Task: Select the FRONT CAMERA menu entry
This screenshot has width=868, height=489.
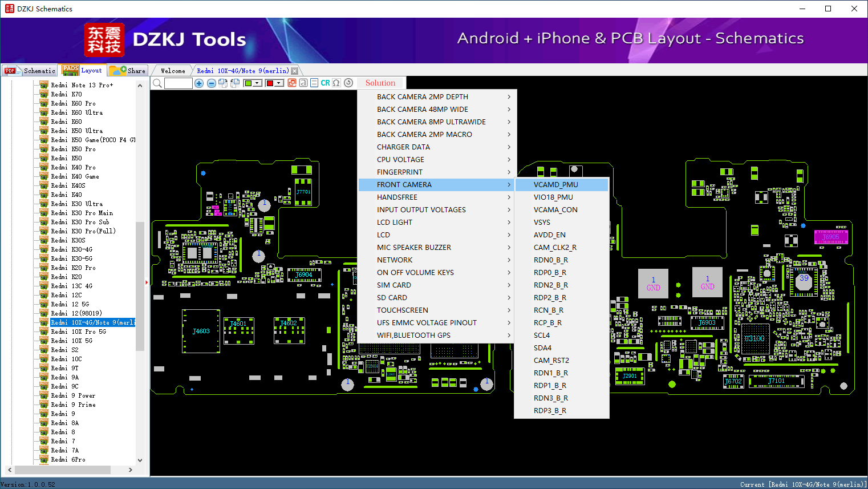Action: [437, 185]
